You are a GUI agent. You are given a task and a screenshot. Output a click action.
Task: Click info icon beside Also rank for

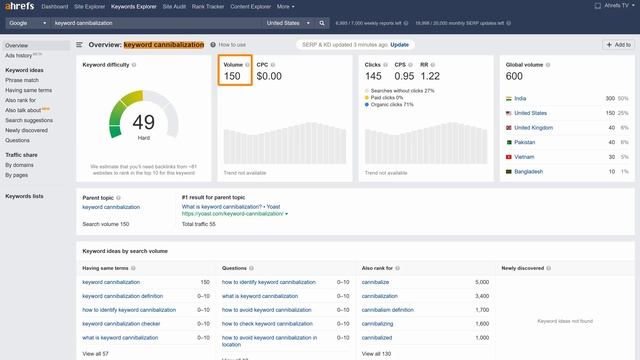click(x=398, y=268)
